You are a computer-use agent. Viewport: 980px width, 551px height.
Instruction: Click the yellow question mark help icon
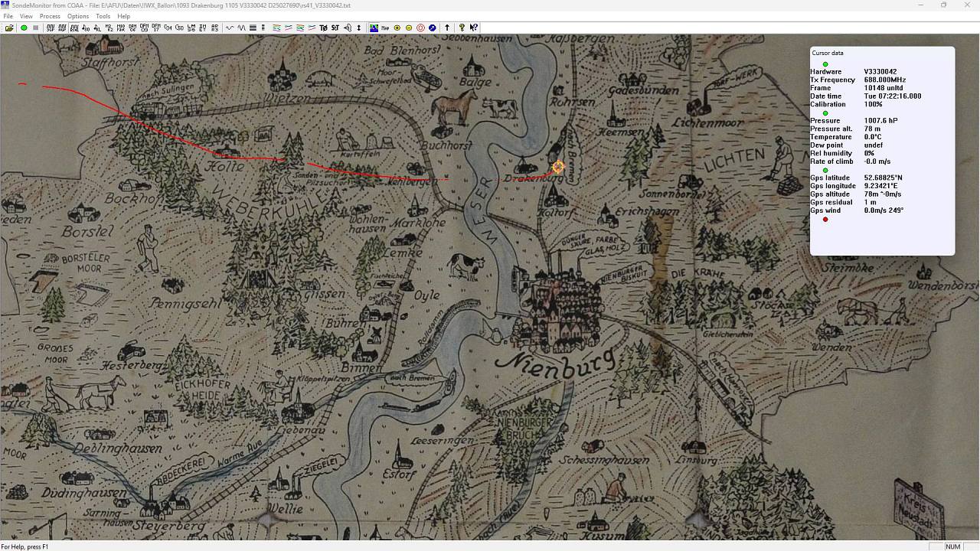point(462,28)
